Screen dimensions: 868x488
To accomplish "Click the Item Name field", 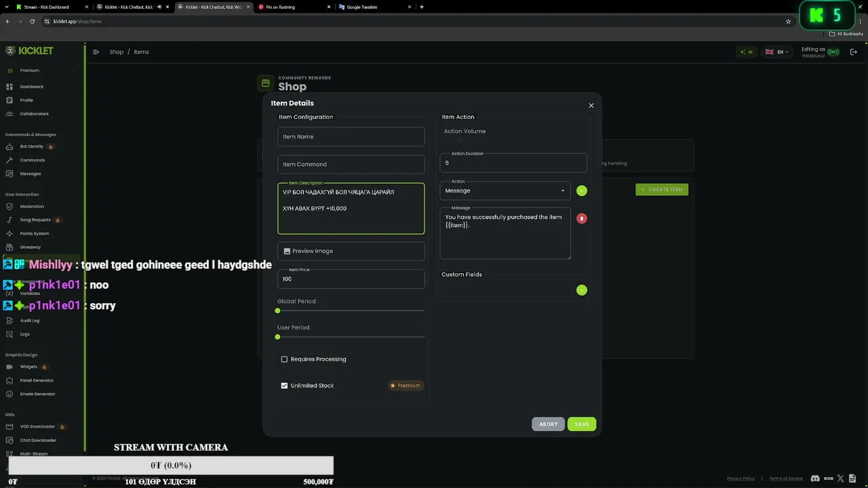I will pos(351,136).
